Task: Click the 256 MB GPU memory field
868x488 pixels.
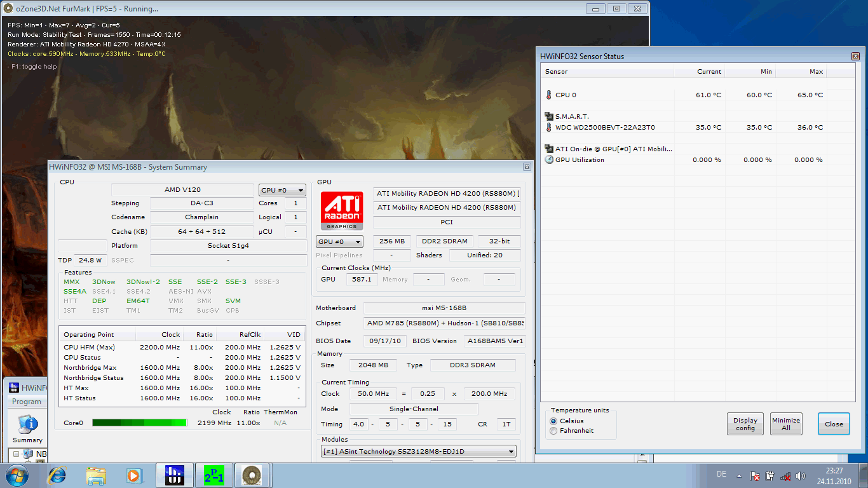Action: pos(392,241)
